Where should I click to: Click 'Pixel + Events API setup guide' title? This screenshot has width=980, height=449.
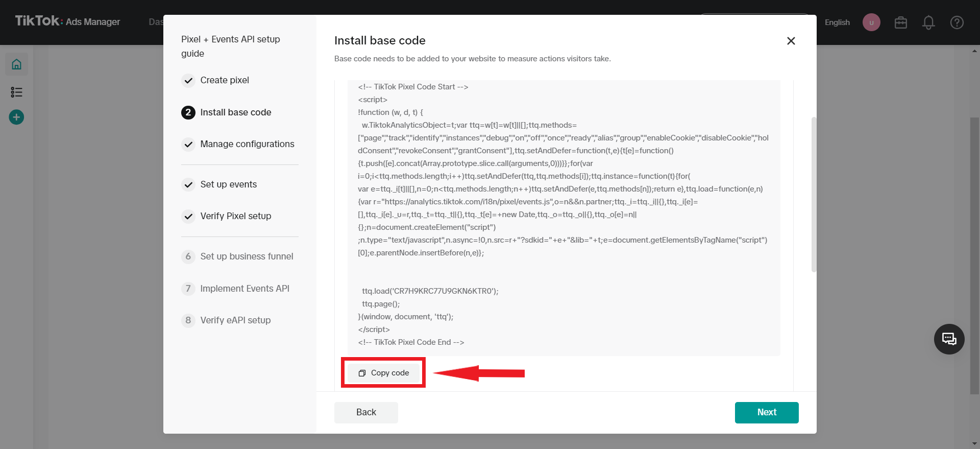pyautogui.click(x=231, y=46)
